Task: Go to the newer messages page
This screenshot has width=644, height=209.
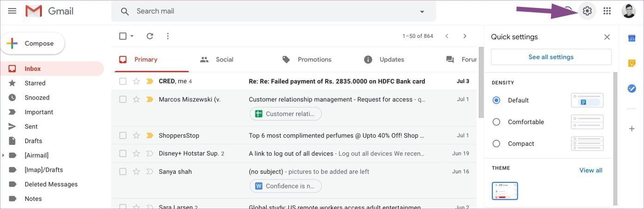Action: click(446, 36)
